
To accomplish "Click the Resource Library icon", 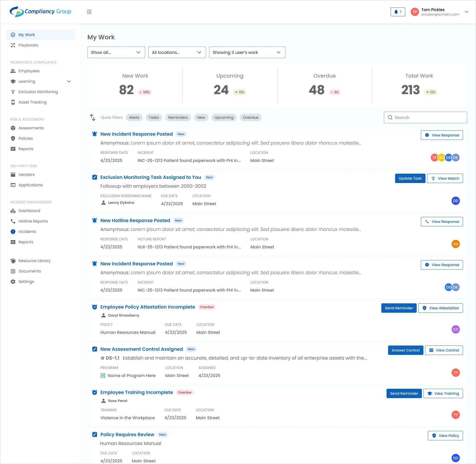I will point(13,261).
